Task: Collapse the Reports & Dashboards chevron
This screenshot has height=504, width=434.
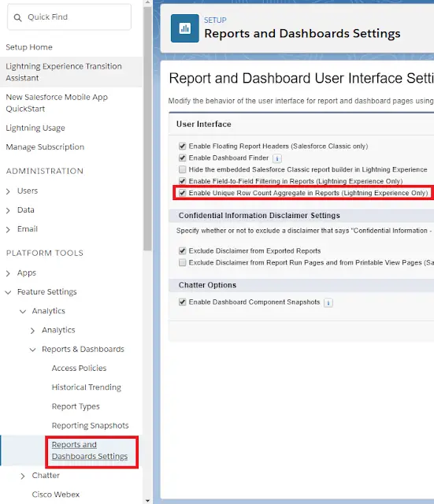Action: point(32,350)
